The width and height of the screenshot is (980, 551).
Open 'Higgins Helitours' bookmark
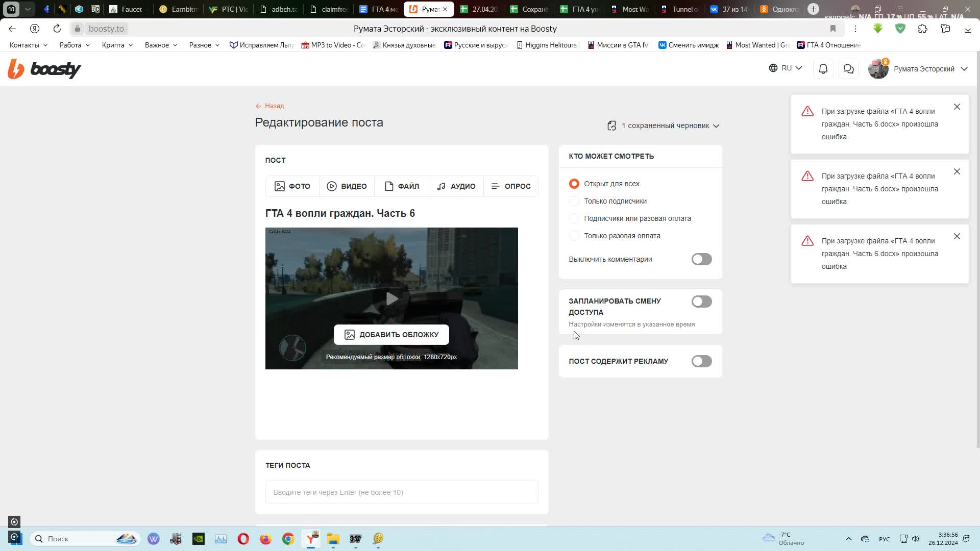point(547,45)
